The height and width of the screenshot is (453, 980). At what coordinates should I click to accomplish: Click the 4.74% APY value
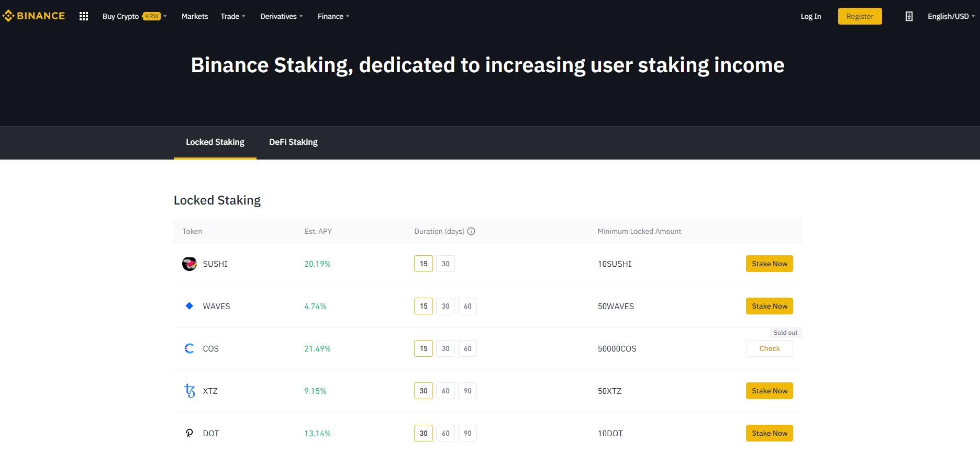tap(315, 307)
